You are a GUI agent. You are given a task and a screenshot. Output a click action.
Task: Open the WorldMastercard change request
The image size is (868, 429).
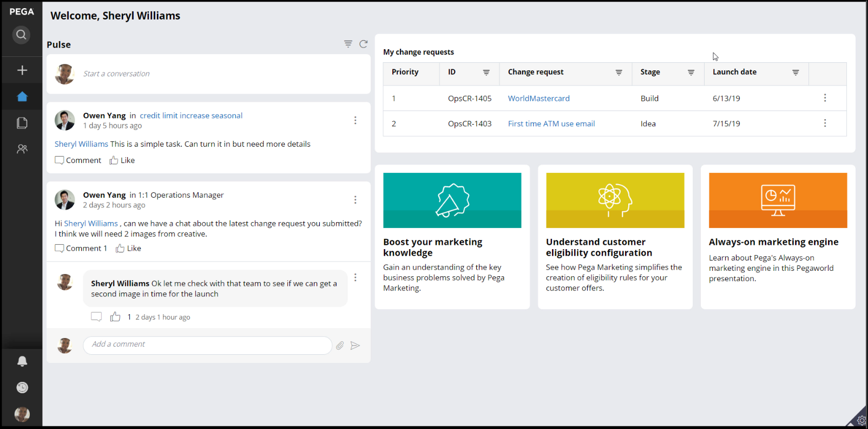pos(538,99)
